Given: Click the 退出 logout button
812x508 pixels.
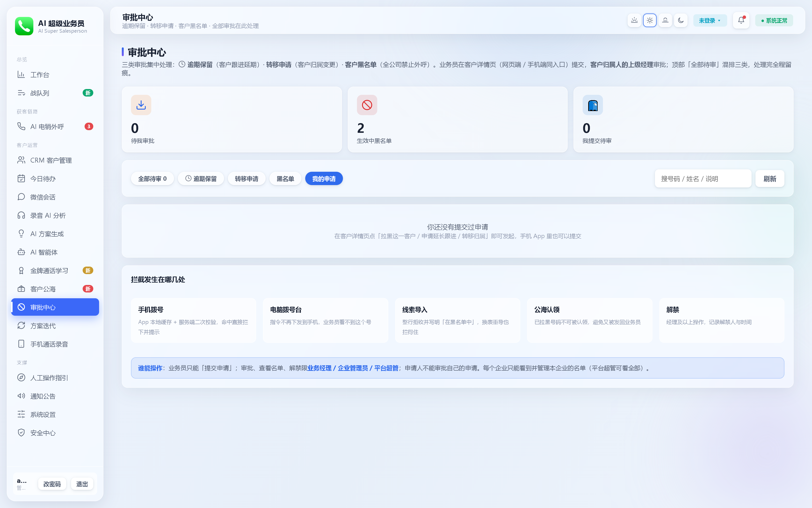Looking at the screenshot, I should coord(82,484).
